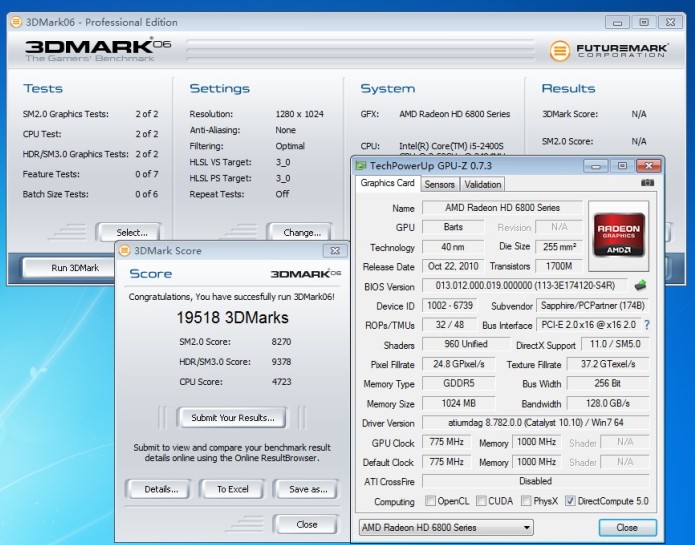Click the 3DMark06 banner logo

tap(98, 51)
